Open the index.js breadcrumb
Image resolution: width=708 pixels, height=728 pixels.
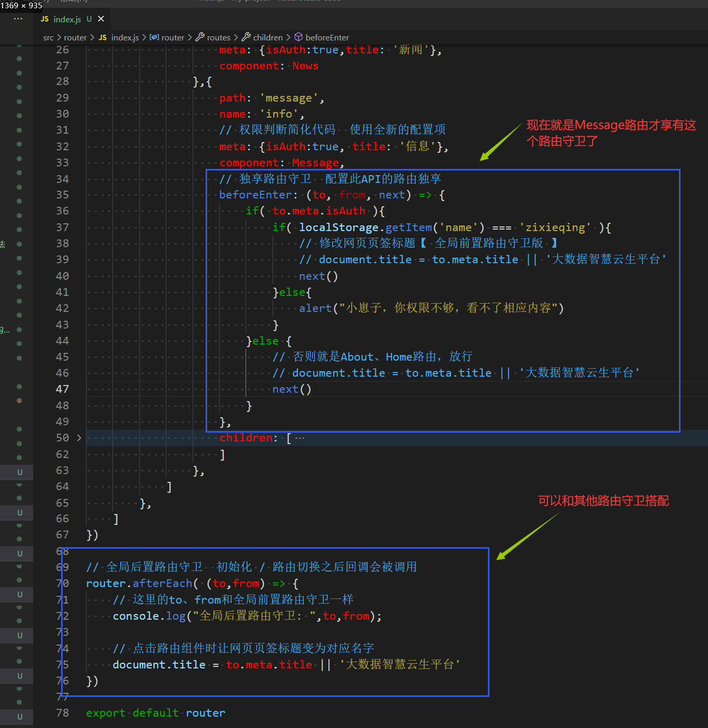[x=125, y=37]
